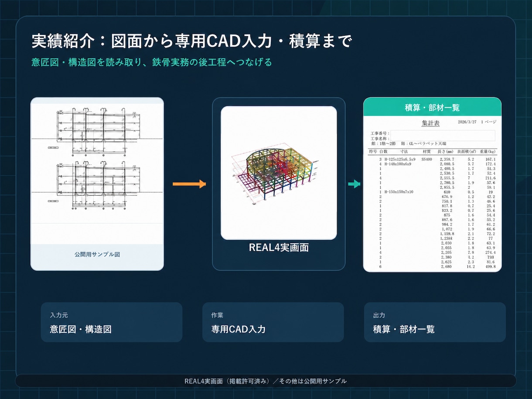This screenshot has width=532, height=399.
Task: Click the weight value 274.4
Action: (491, 252)
